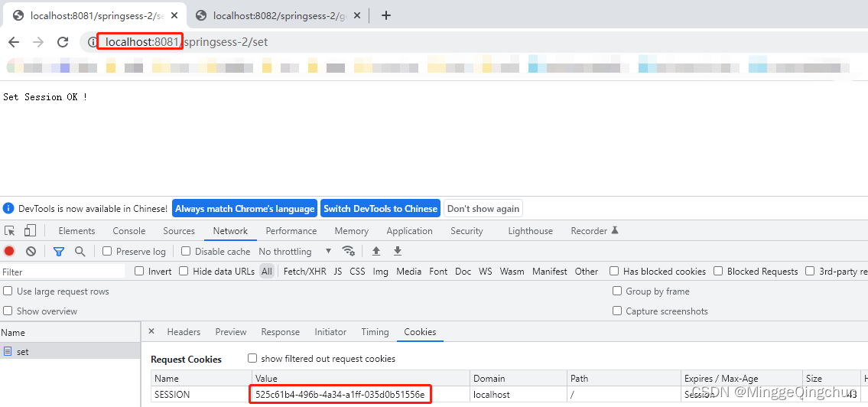Open the Memory panel tab

[352, 231]
